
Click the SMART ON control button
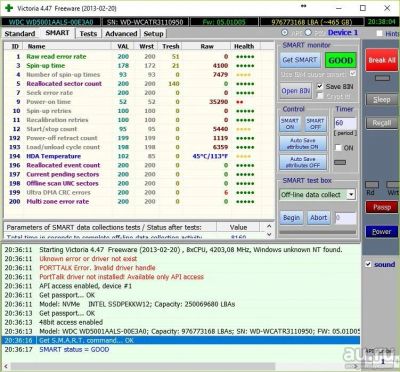click(x=290, y=124)
